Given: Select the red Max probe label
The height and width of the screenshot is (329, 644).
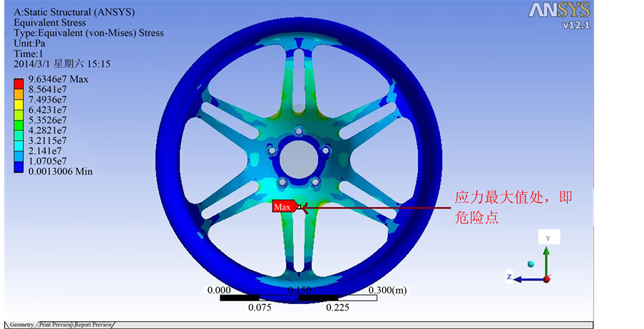Looking at the screenshot, I should pyautogui.click(x=284, y=207).
